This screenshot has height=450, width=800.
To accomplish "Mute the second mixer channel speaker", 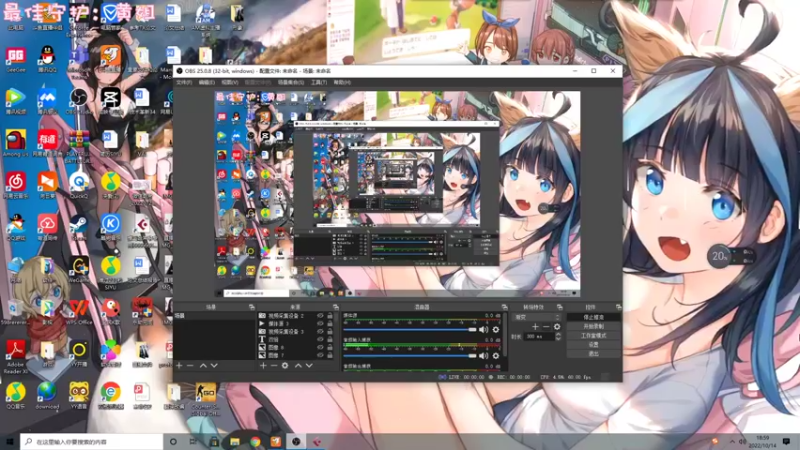I will pyautogui.click(x=483, y=356).
